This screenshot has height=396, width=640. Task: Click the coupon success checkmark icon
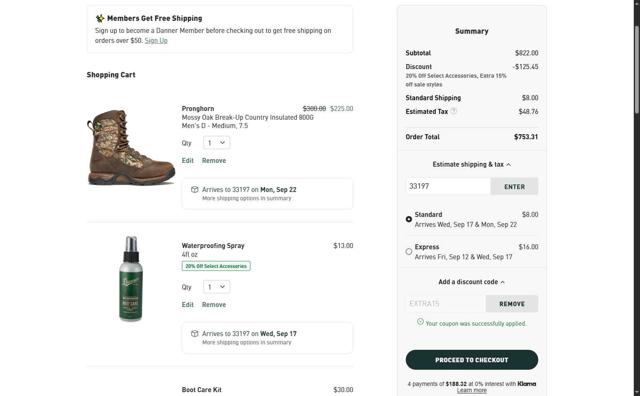pyautogui.click(x=420, y=322)
